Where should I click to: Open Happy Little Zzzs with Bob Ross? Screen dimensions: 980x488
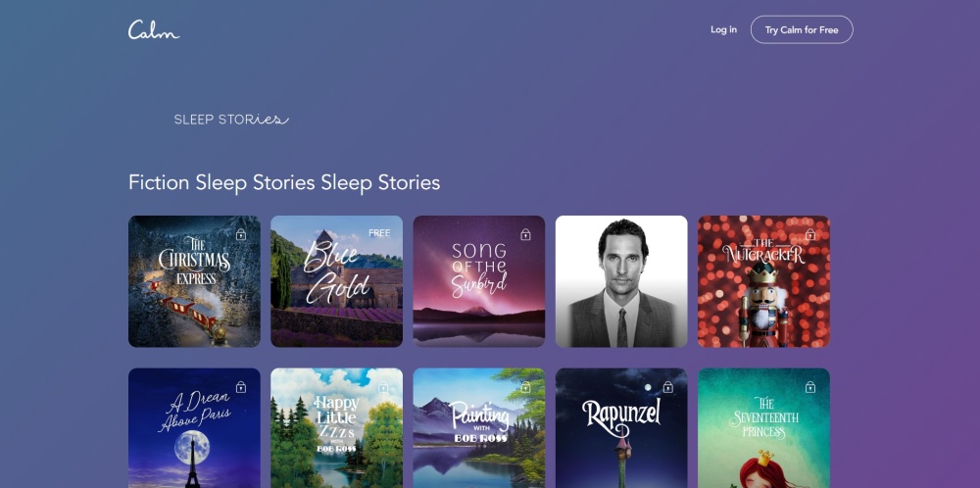(x=336, y=428)
